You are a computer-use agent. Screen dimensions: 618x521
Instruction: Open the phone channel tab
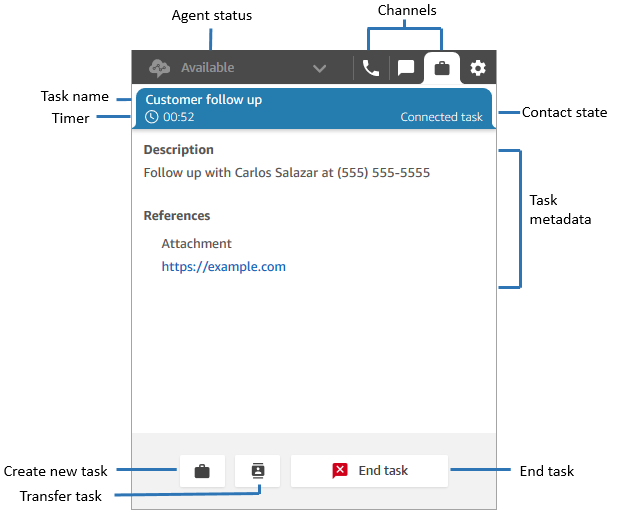coord(371,68)
